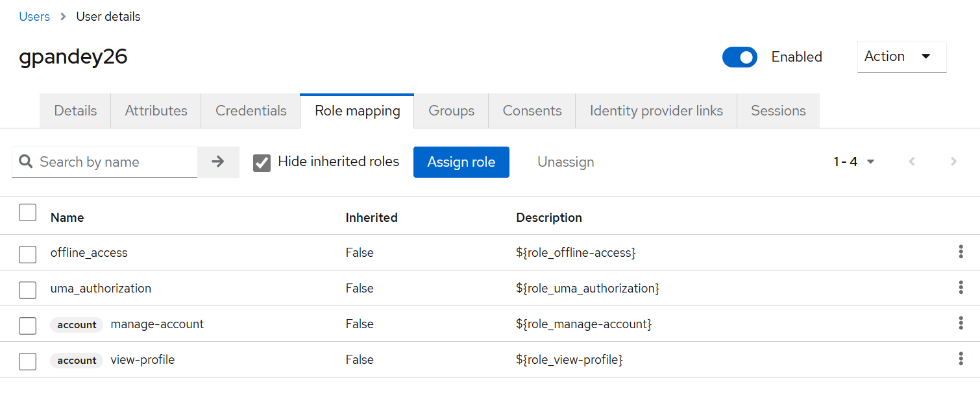Screen dimensions: 980x395
Task: Disable the user with the Enabled toggle
Action: tap(739, 57)
